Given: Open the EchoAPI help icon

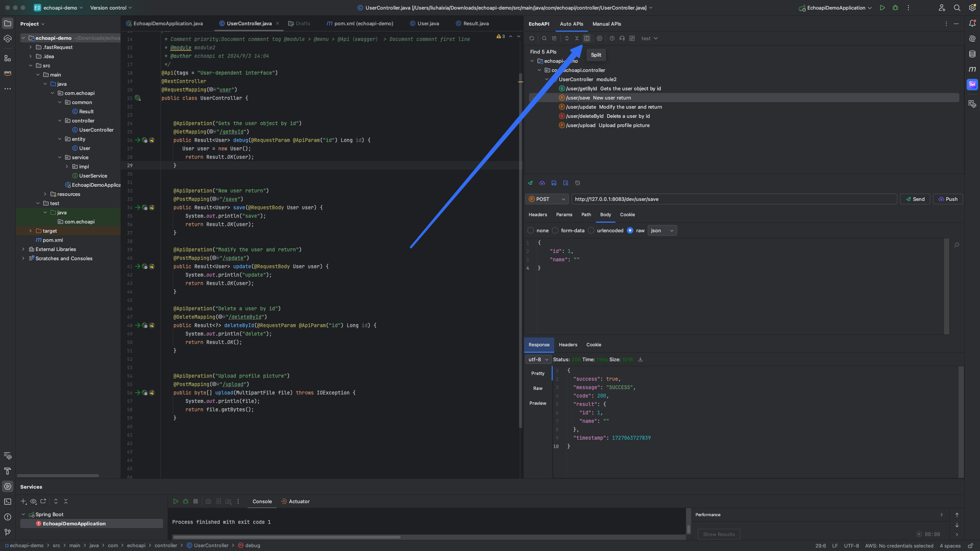Looking at the screenshot, I should click(x=612, y=38).
